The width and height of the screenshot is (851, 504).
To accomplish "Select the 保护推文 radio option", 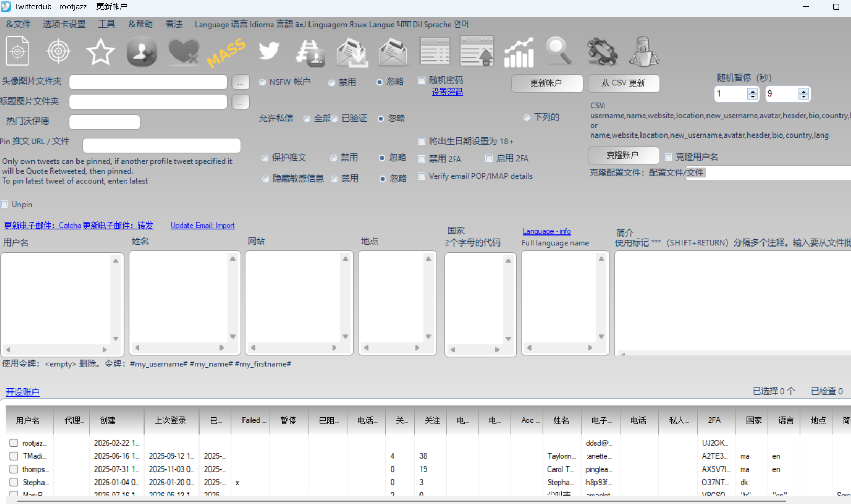I will (x=265, y=158).
